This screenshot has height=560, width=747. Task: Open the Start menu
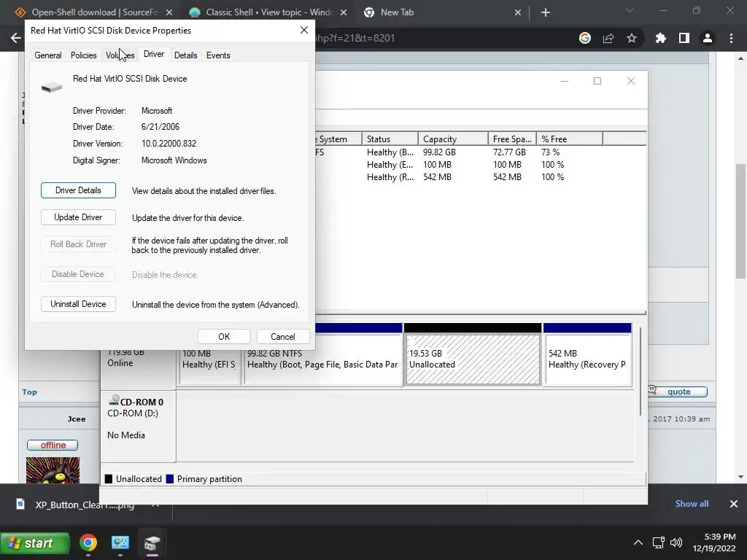[x=35, y=543]
